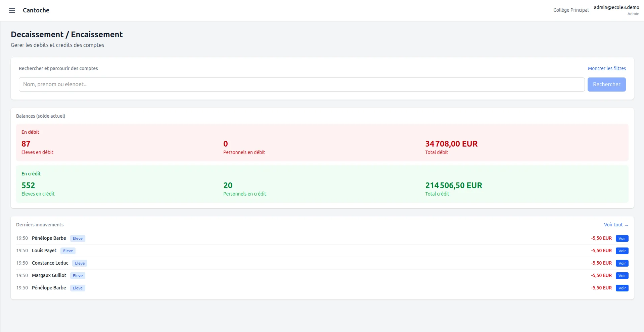Select the Collège Principal school label
644x332 pixels.
(x=571, y=10)
